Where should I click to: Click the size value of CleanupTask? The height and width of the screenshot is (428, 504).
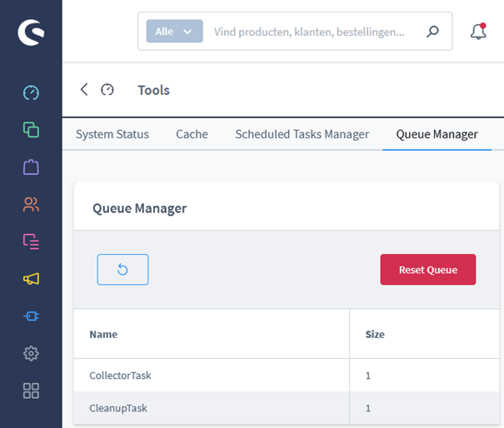point(368,408)
